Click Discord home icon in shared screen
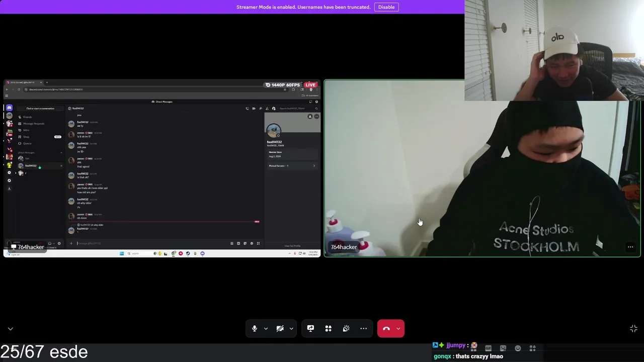Viewport: 644px width, 362px height. (9, 108)
